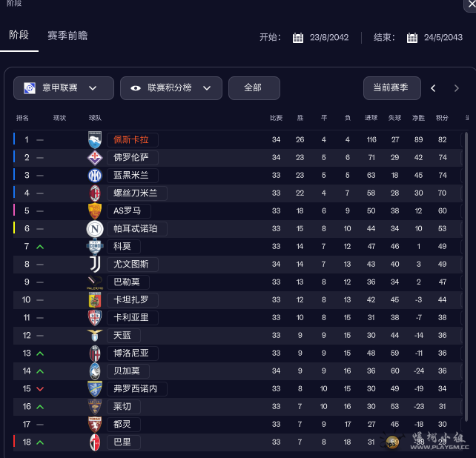Image resolution: width=476 pixels, height=458 pixels.
Task: Click the 卡坦扎罗 club badge
Action: [95, 299]
